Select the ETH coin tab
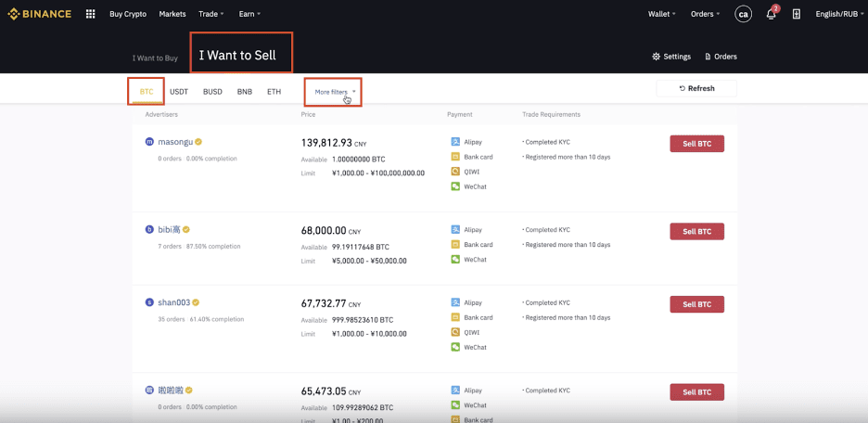The image size is (868, 423). 274,92
